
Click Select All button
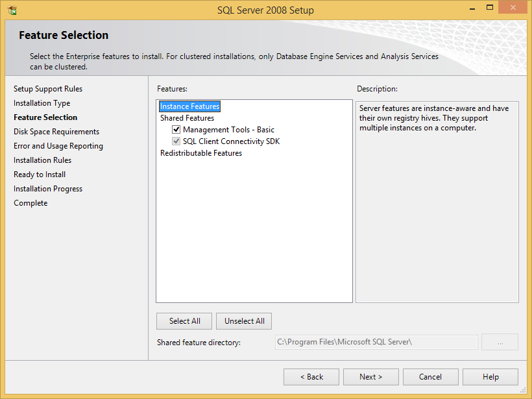tap(184, 321)
